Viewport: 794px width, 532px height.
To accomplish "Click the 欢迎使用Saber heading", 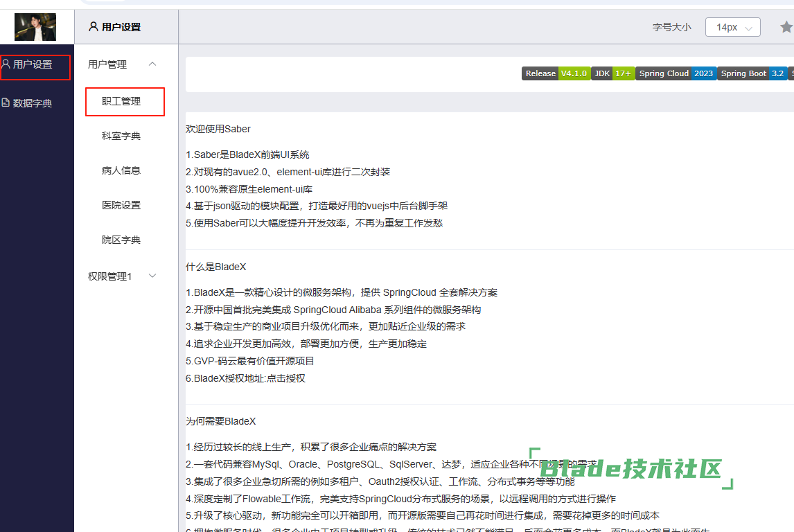I will click(x=218, y=129).
